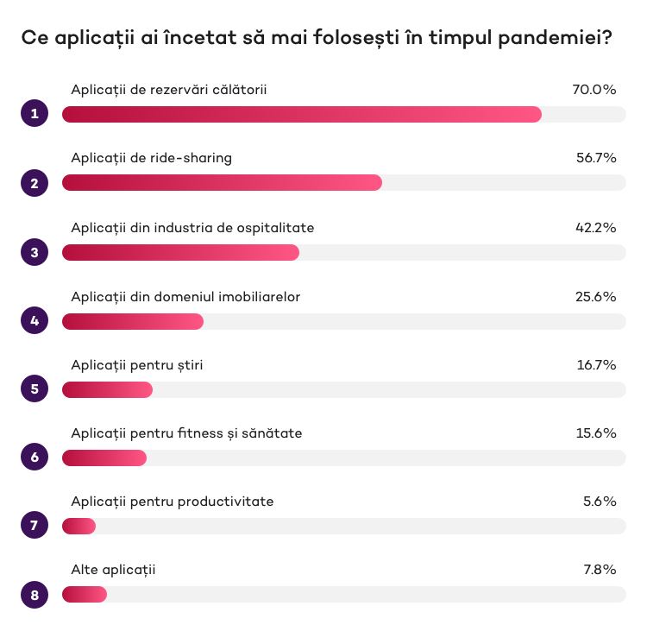The image size is (647, 644).
Task: Click the number 1 rank badge
Action: [35, 113]
